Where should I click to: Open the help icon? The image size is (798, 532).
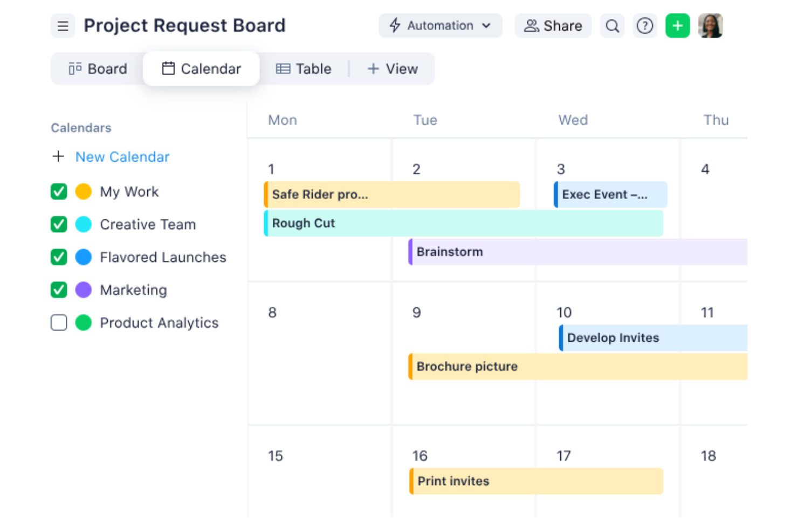(x=645, y=25)
